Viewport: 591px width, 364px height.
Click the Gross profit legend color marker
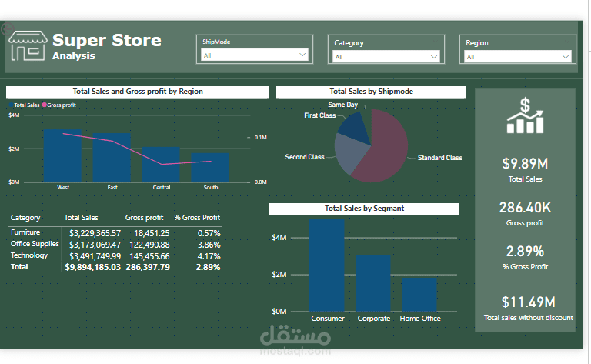(45, 105)
